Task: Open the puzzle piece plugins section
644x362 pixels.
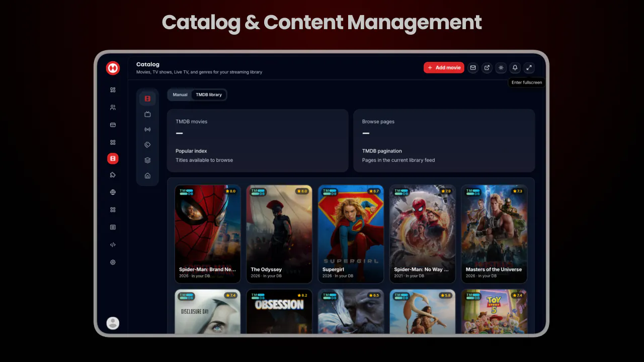Action: pos(113,175)
